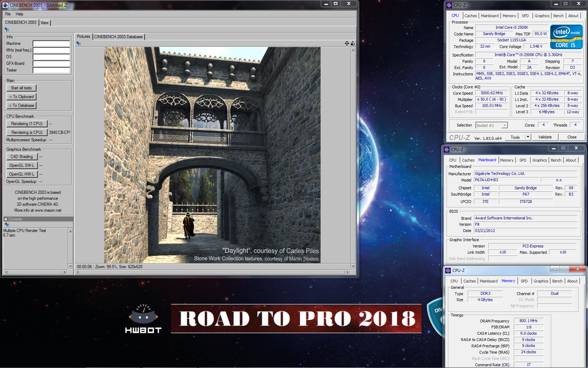588x368 pixels.
Task: Click the triangle icon beside the move icon
Action: pos(353,43)
